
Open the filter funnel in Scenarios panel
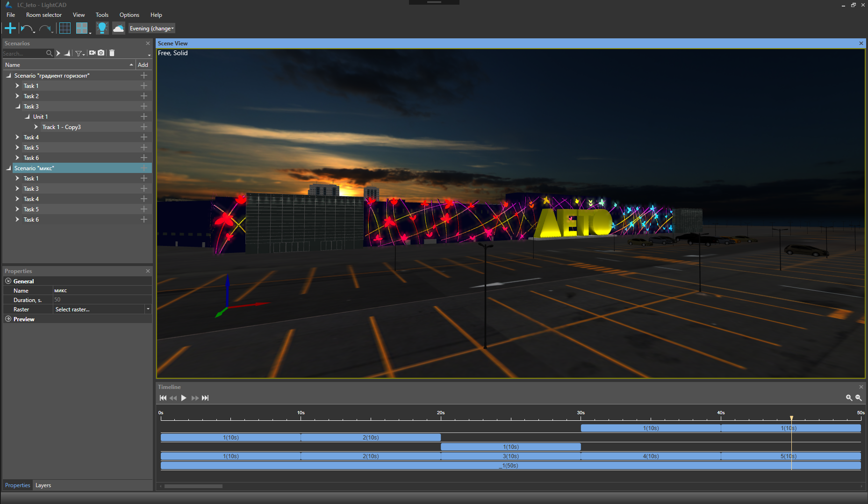click(x=79, y=53)
